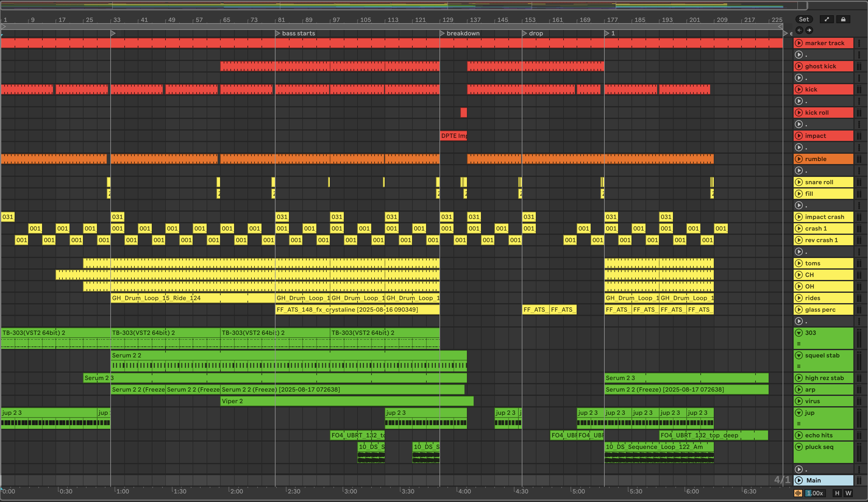The image size is (868, 502).
Task: Select the DPTE impact clip
Action: click(453, 136)
